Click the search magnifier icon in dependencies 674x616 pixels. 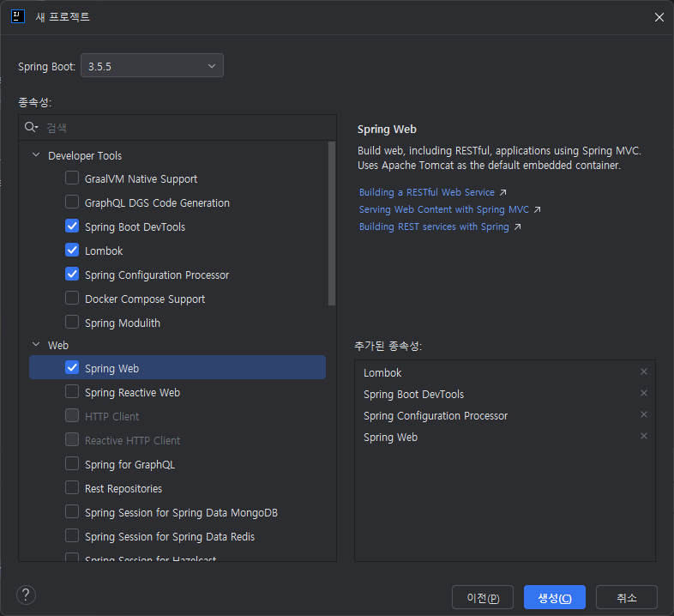click(31, 127)
